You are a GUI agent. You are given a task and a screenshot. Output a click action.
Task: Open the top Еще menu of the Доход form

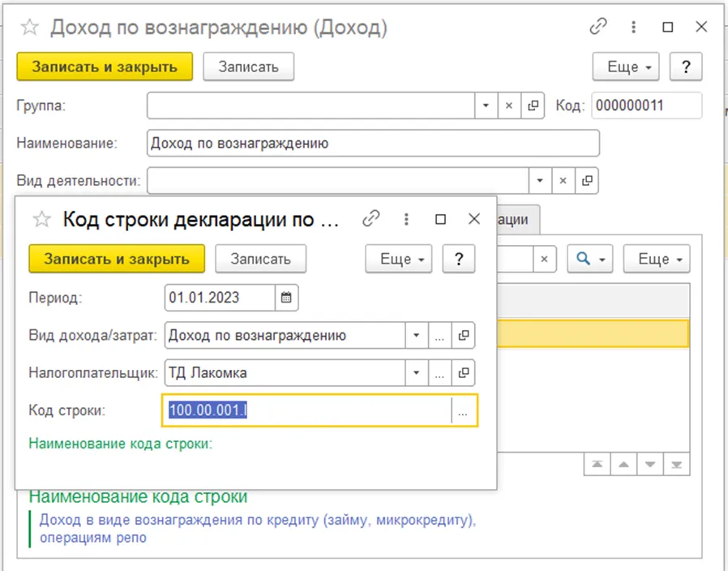[626, 67]
